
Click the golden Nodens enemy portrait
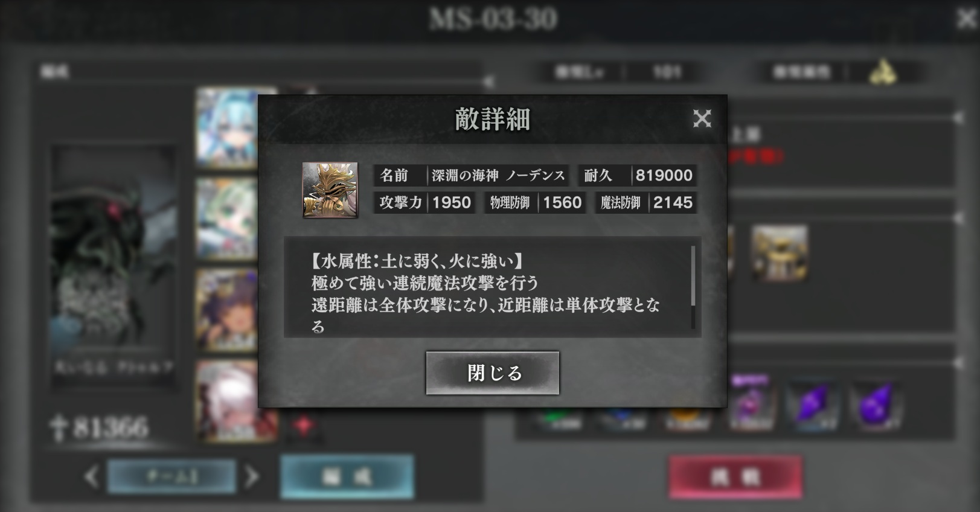tap(330, 190)
